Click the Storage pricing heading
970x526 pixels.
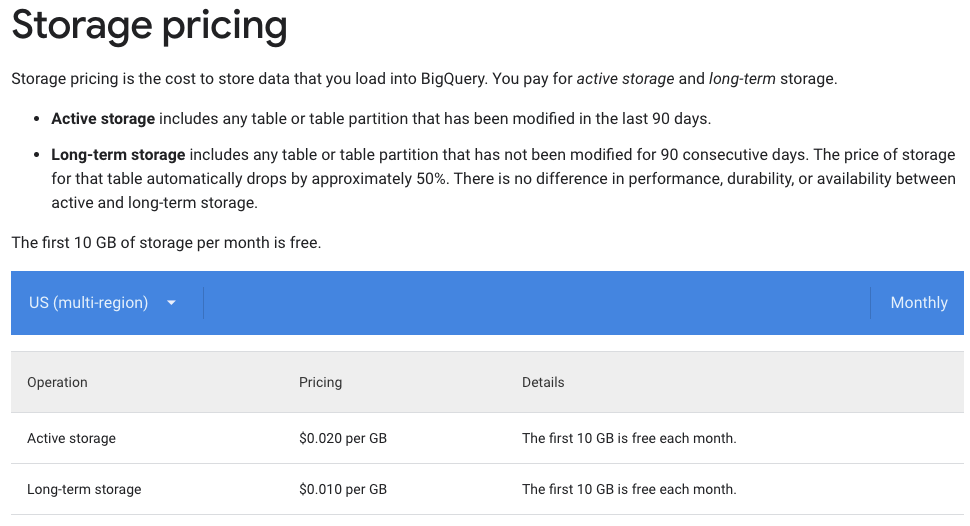[x=149, y=26]
